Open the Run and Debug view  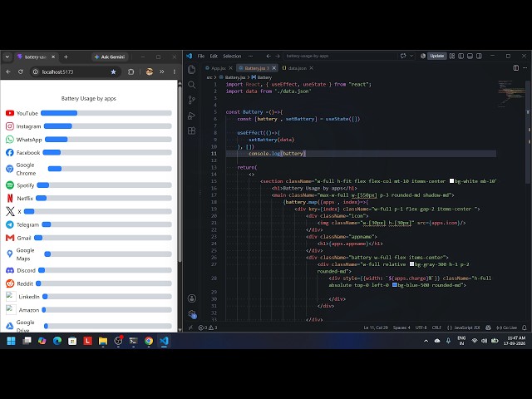click(192, 116)
